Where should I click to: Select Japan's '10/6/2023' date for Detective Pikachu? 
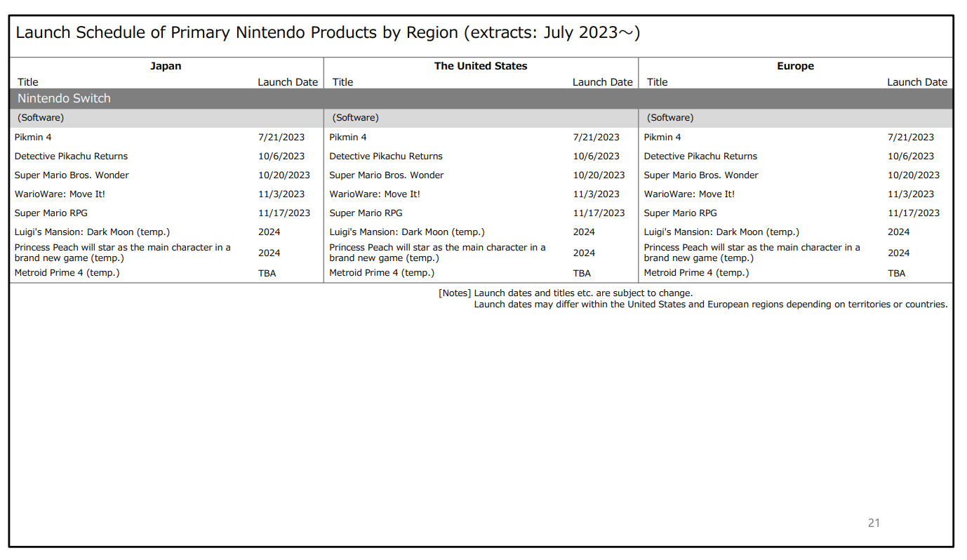pos(281,156)
